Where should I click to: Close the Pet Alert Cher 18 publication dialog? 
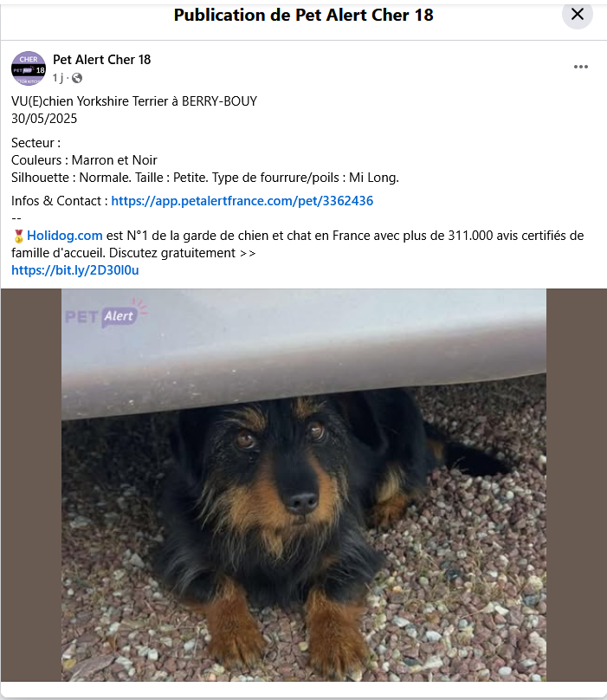click(x=577, y=14)
